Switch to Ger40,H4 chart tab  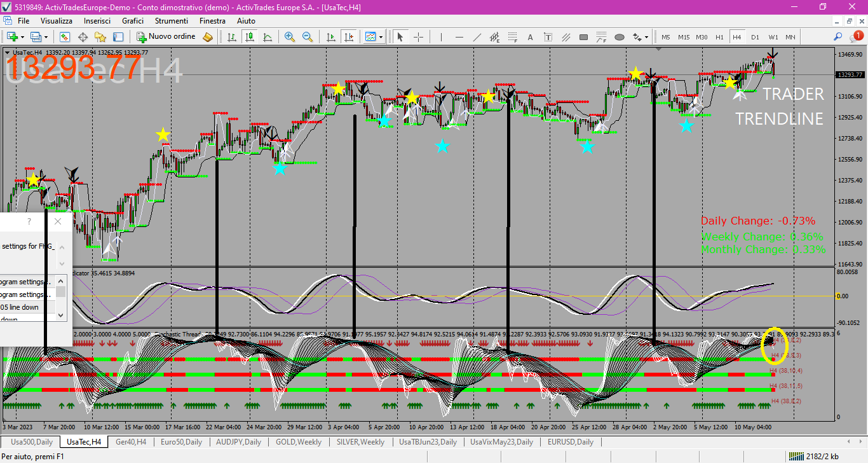click(131, 441)
